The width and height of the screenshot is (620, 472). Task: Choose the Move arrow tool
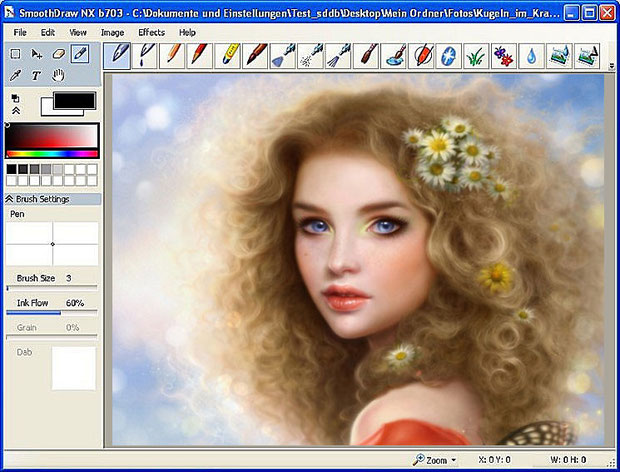36,54
